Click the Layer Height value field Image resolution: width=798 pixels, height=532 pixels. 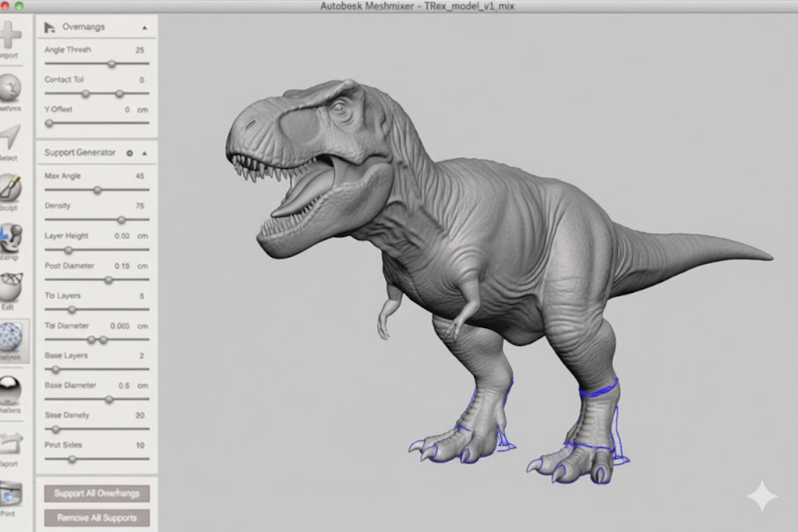click(x=122, y=236)
